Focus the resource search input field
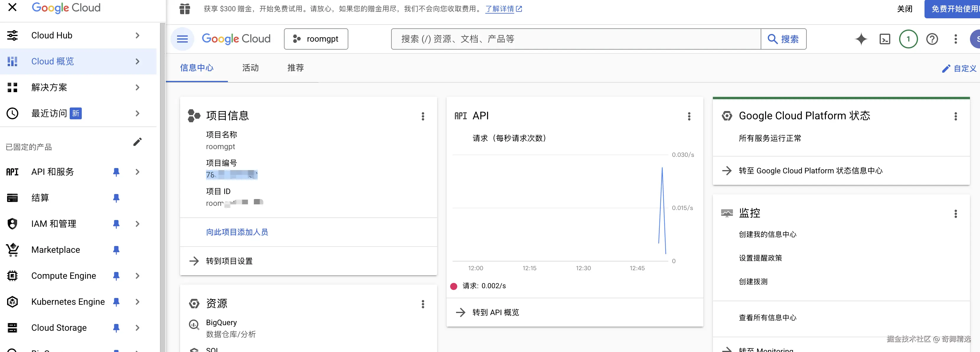 pos(575,39)
